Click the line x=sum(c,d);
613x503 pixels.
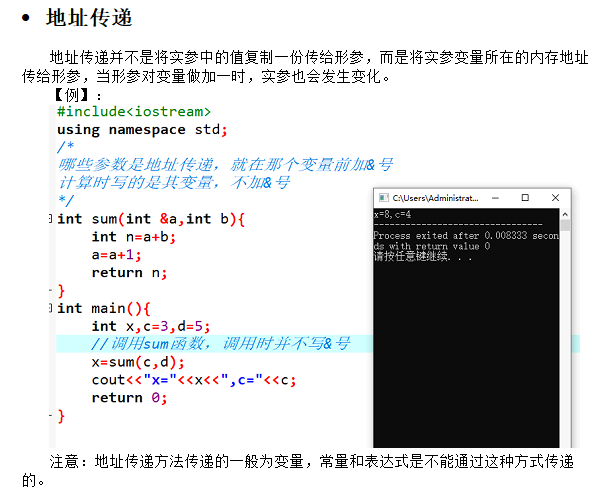point(138,362)
